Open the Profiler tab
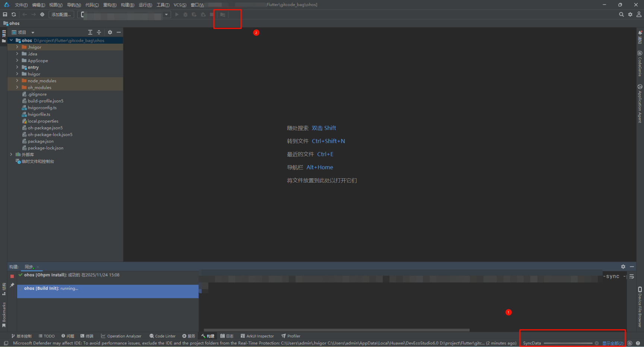The image size is (644, 347). (x=291, y=336)
